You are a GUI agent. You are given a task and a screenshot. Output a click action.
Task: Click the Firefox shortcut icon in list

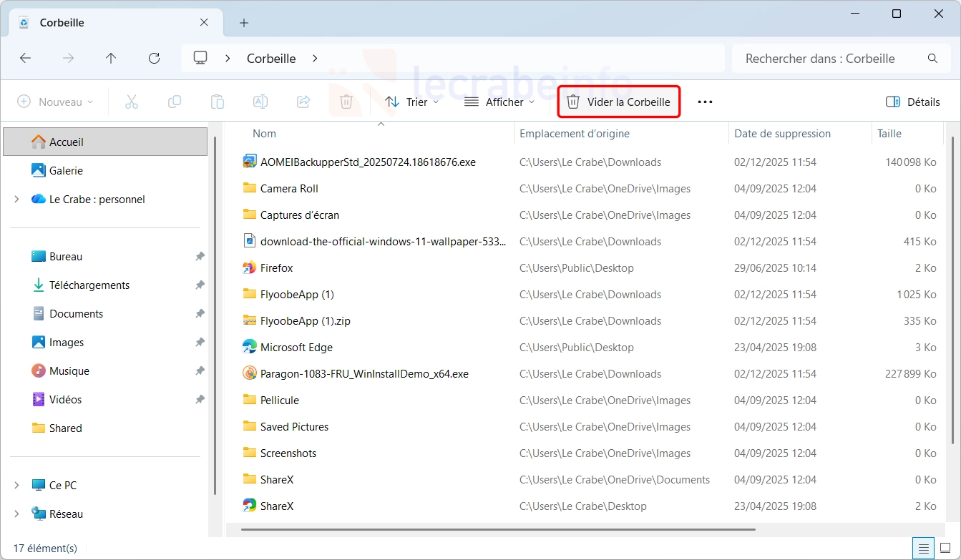pos(249,268)
